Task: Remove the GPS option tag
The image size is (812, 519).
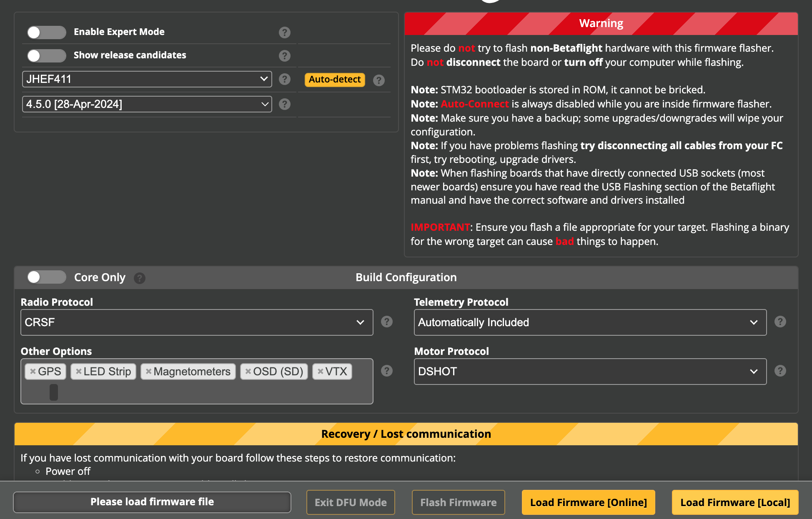Action: point(33,371)
